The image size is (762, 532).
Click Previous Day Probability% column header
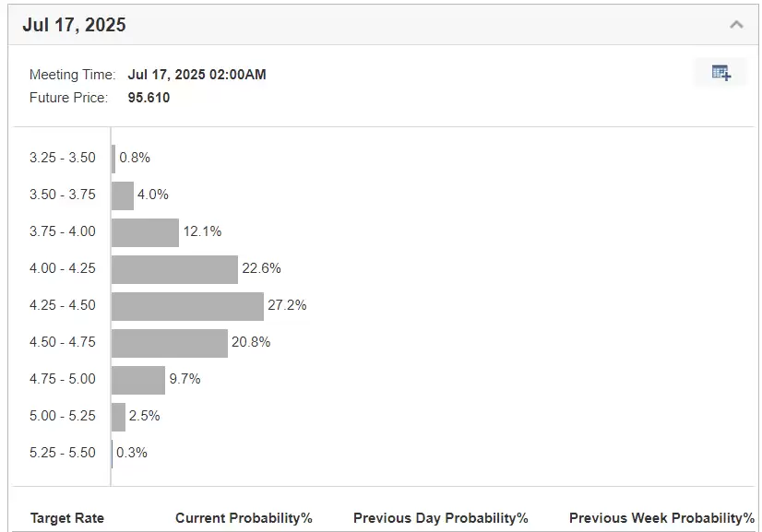pyautogui.click(x=440, y=518)
